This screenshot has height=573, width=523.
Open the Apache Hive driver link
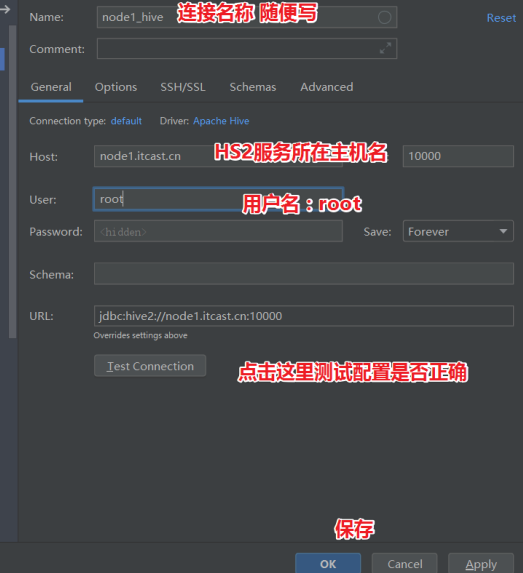point(221,121)
